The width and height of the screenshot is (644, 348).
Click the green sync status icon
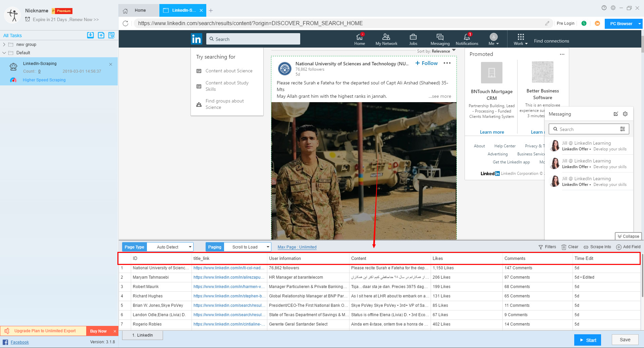584,23
